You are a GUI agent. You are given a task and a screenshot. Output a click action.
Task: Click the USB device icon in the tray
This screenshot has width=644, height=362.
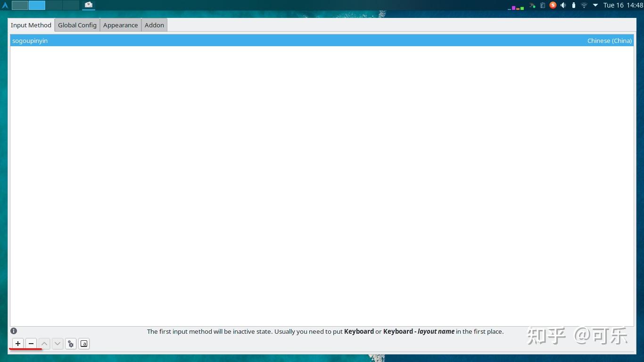(x=574, y=5)
